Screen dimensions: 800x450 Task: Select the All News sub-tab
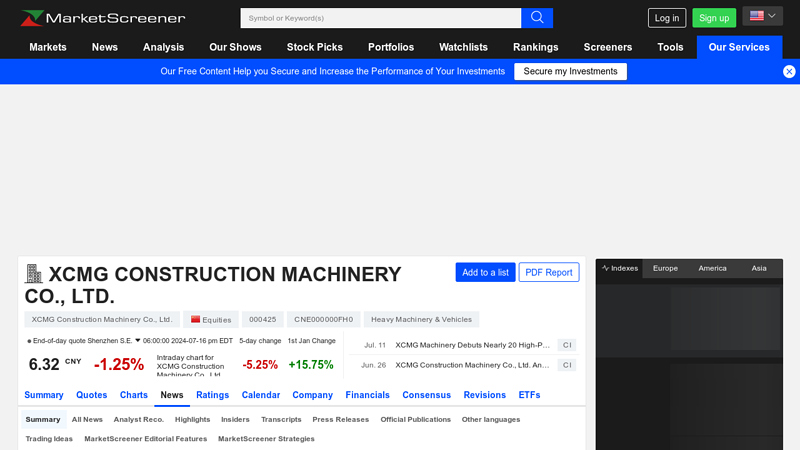[87, 419]
